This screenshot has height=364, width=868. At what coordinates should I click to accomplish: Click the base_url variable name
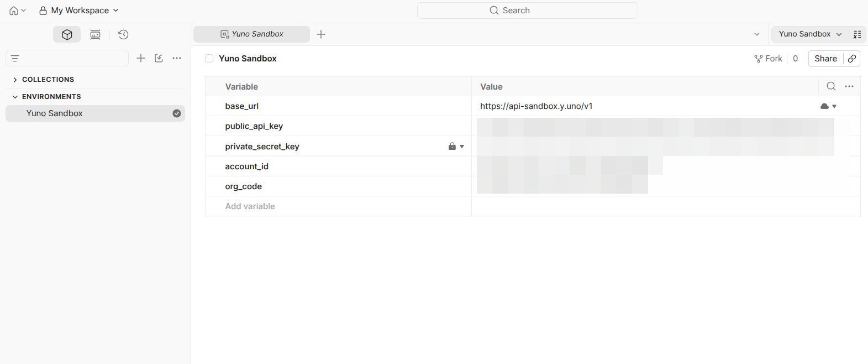242,106
